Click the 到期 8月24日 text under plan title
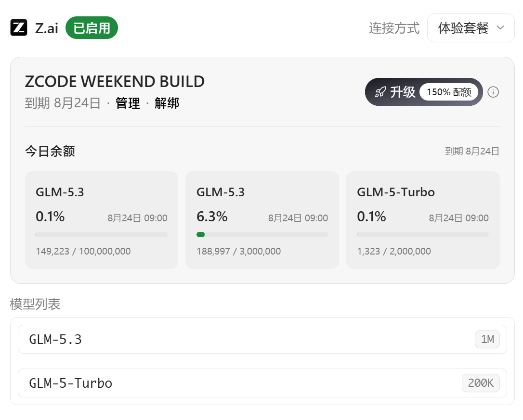This screenshot has height=420, width=523. point(63,103)
